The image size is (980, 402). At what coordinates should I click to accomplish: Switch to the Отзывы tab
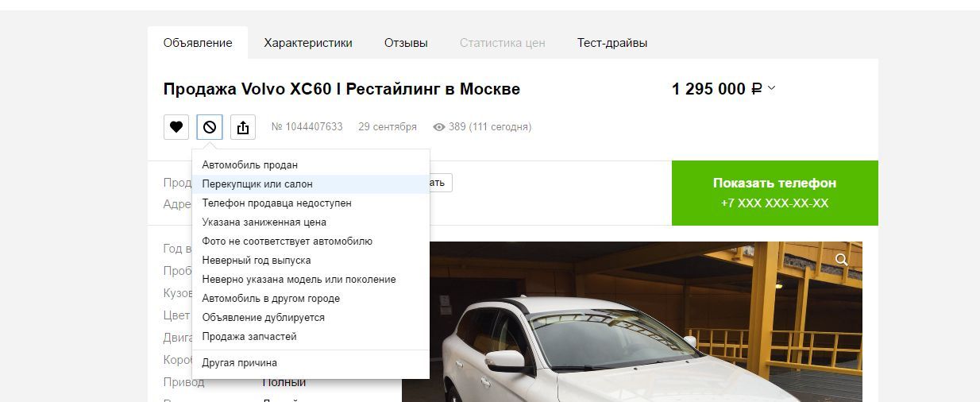tap(406, 43)
